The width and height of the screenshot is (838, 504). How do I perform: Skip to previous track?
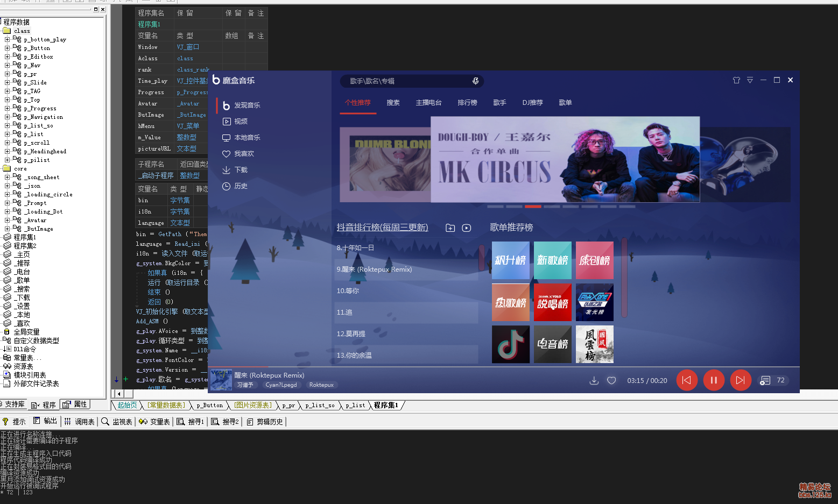point(687,380)
